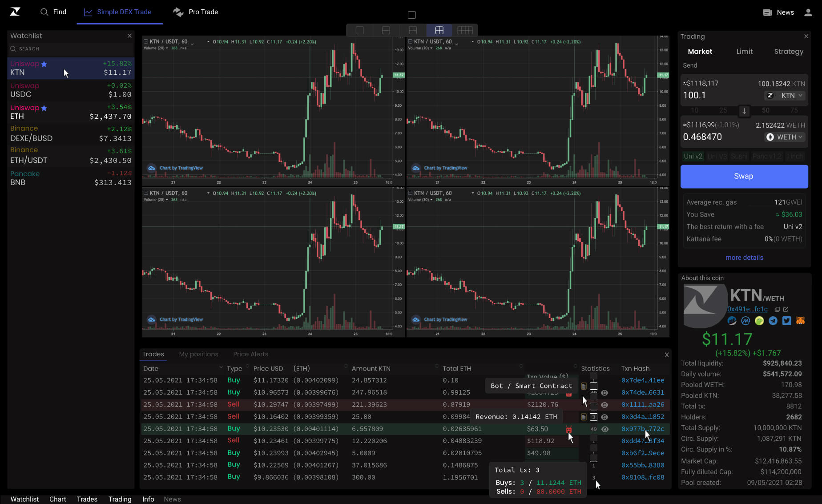Open the Find search icon

44,12
